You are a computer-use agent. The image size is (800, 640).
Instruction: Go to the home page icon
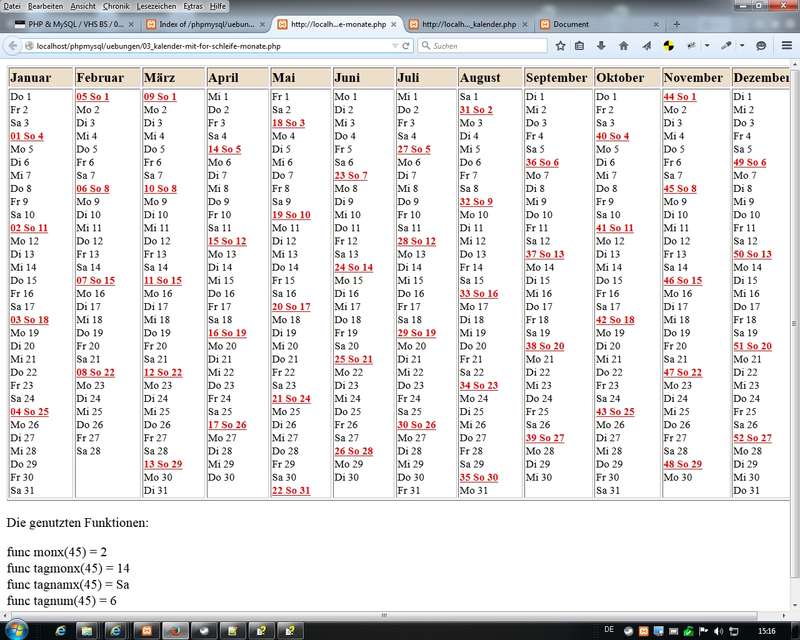(x=623, y=46)
